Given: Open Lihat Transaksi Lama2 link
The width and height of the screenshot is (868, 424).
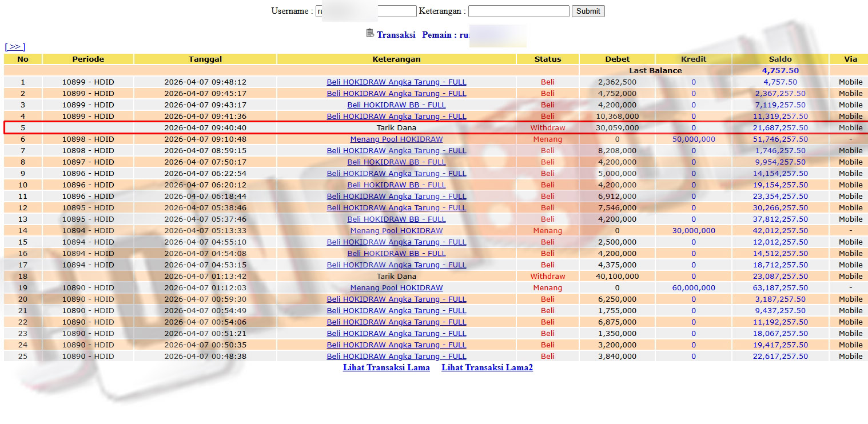Looking at the screenshot, I should coord(487,367).
